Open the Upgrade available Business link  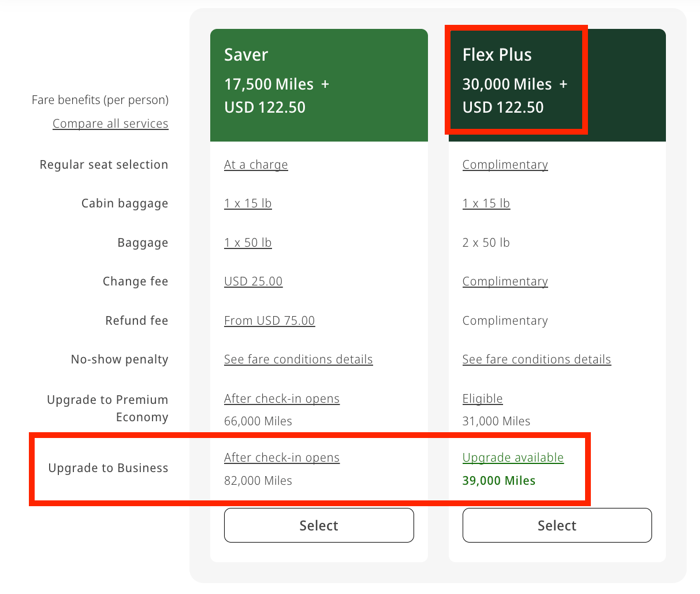513,458
